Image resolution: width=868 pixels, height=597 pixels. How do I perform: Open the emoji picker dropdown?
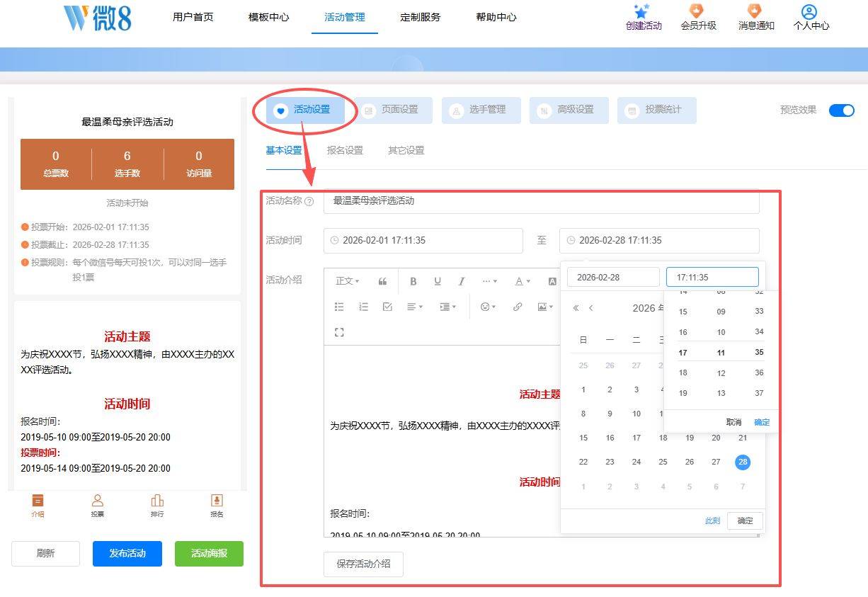[488, 307]
